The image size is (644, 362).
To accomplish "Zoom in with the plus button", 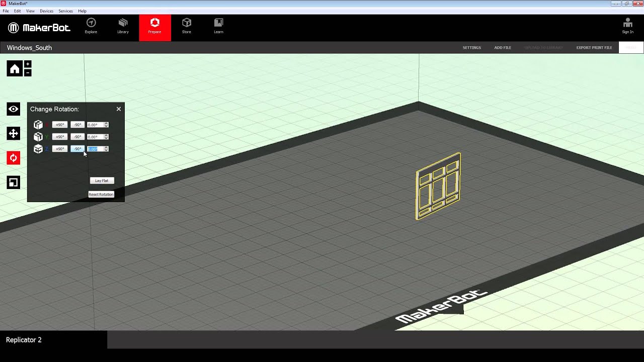I will [28, 64].
